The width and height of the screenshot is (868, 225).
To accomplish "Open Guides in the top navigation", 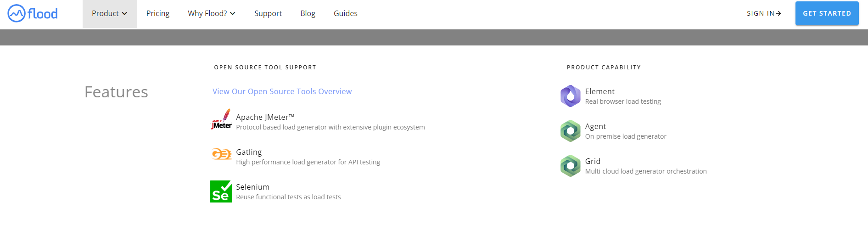I will tap(346, 14).
